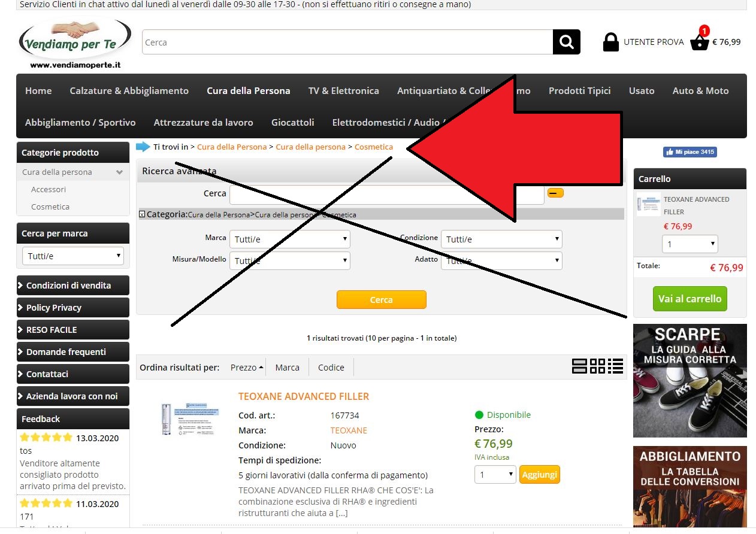Click the Feedback panel header

[72, 418]
